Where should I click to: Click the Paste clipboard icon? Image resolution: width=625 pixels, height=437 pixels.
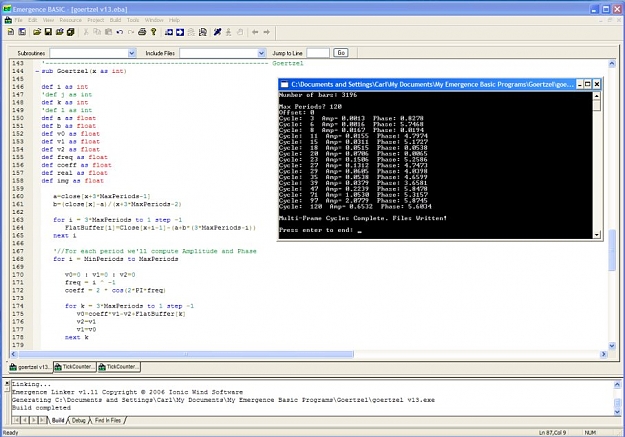click(x=108, y=32)
